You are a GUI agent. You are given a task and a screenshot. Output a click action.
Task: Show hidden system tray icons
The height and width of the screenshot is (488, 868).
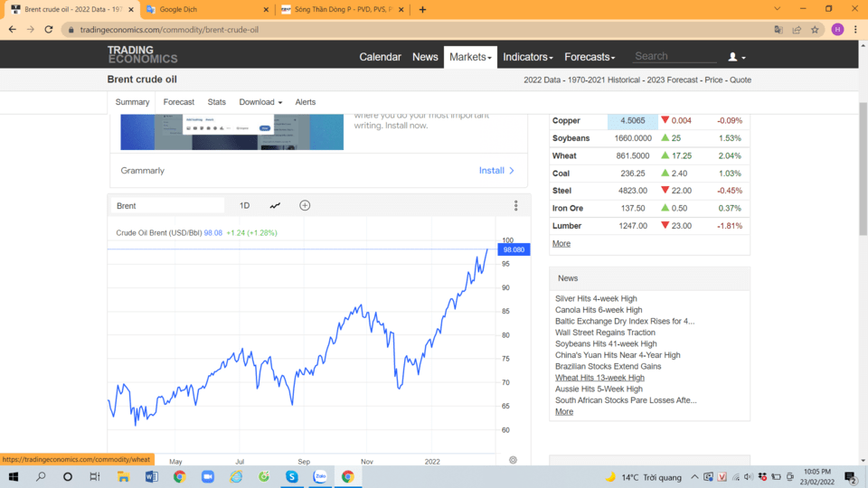(694, 477)
